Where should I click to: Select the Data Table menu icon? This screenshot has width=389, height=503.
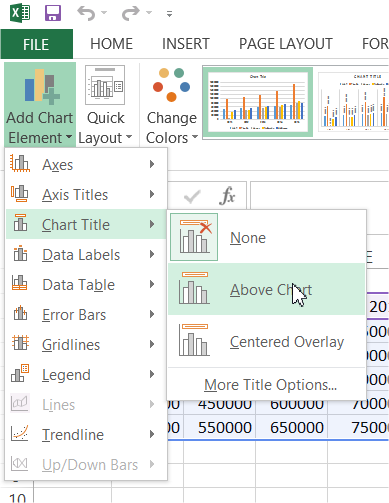point(20,283)
